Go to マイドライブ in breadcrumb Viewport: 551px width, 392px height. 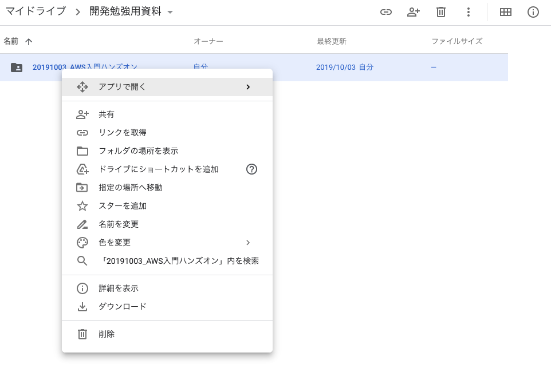(x=36, y=11)
